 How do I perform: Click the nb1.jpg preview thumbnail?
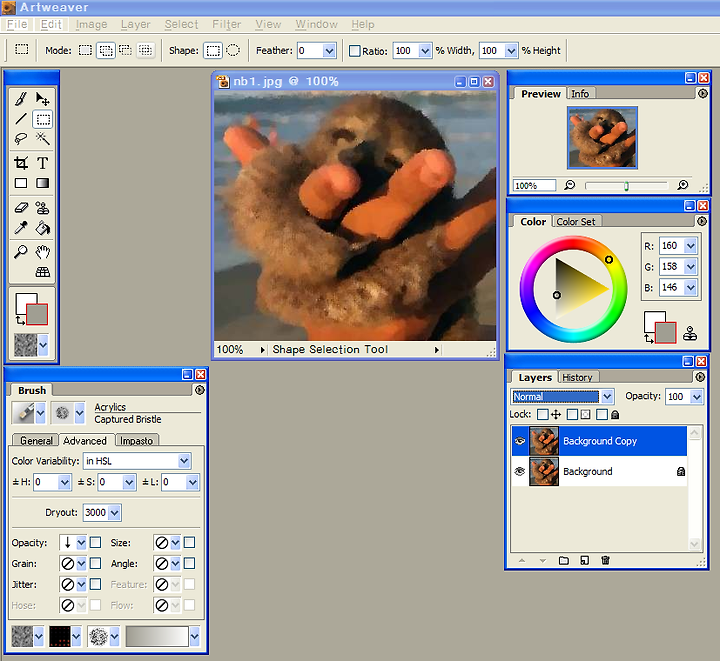coord(602,138)
